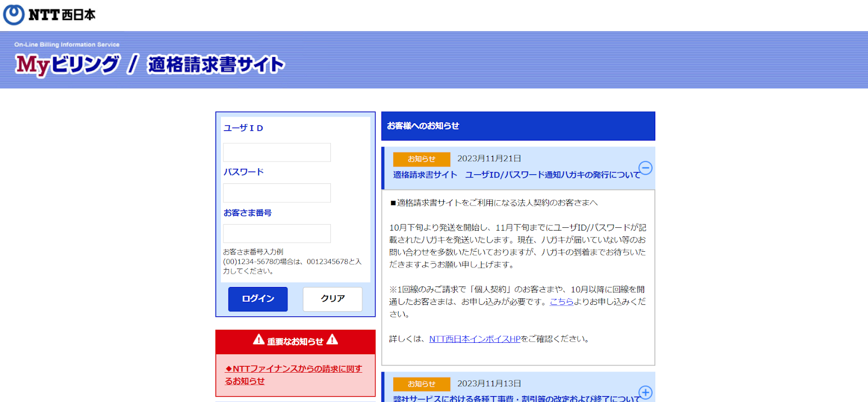Screen dimensions: 868x402
Task: Click the line ■適格請求書サイトをご利用になる法人契約のお客さまへ
Action: pos(494,203)
